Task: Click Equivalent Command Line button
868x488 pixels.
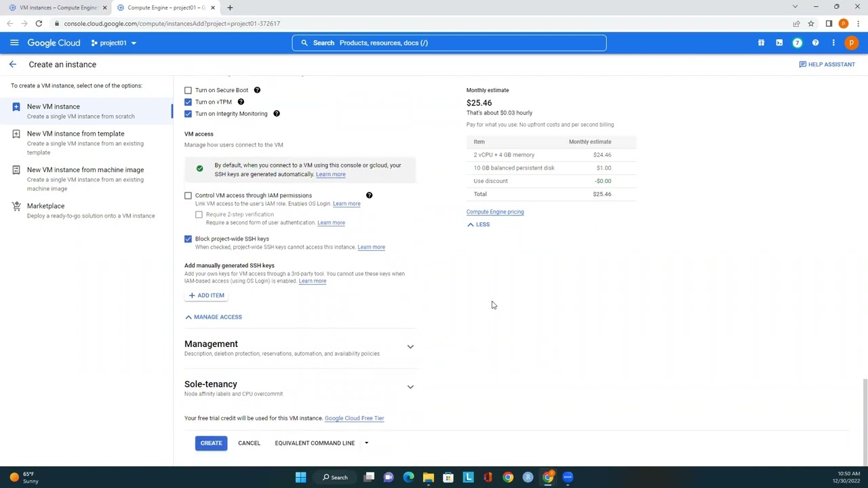Action: (x=315, y=443)
